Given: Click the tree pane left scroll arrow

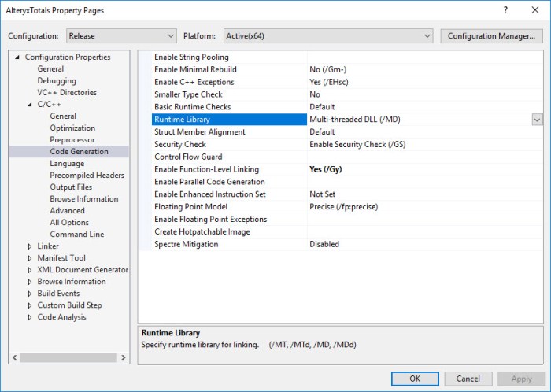Looking at the screenshot, I should (15, 357).
